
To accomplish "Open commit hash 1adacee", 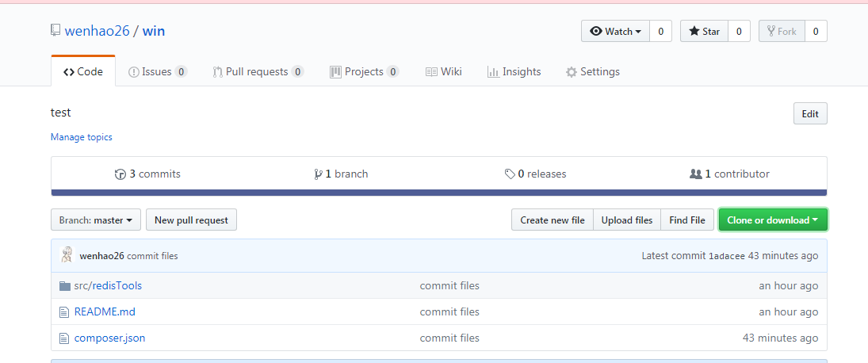I will click(x=727, y=256).
